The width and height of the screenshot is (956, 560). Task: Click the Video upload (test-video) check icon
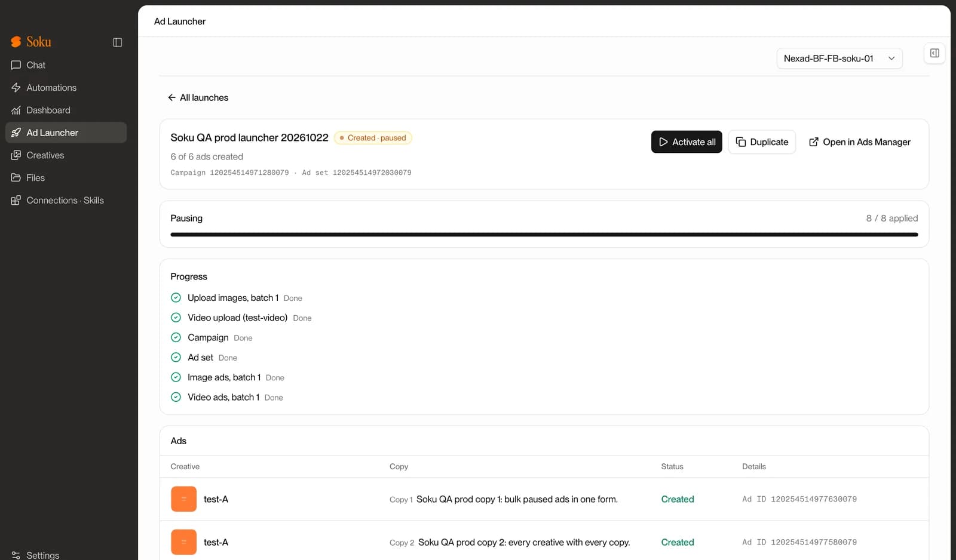click(x=176, y=318)
